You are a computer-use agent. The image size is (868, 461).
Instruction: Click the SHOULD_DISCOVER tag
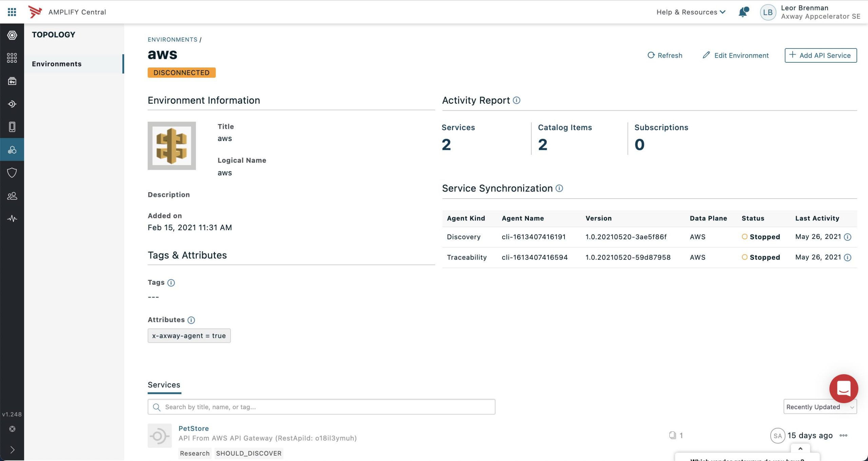click(x=249, y=453)
